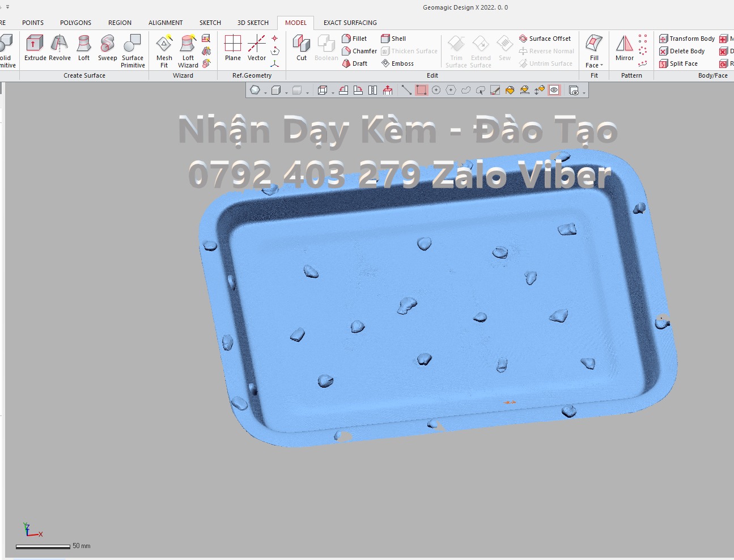Open the EXACT SURFACING tab
The image size is (734, 560).
[x=350, y=23]
